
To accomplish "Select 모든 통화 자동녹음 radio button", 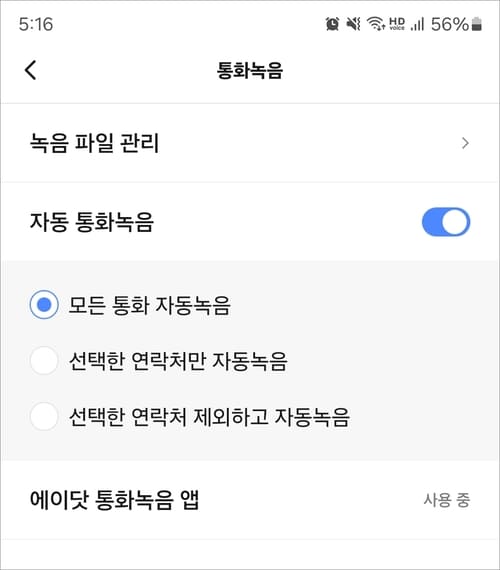I will point(44,305).
